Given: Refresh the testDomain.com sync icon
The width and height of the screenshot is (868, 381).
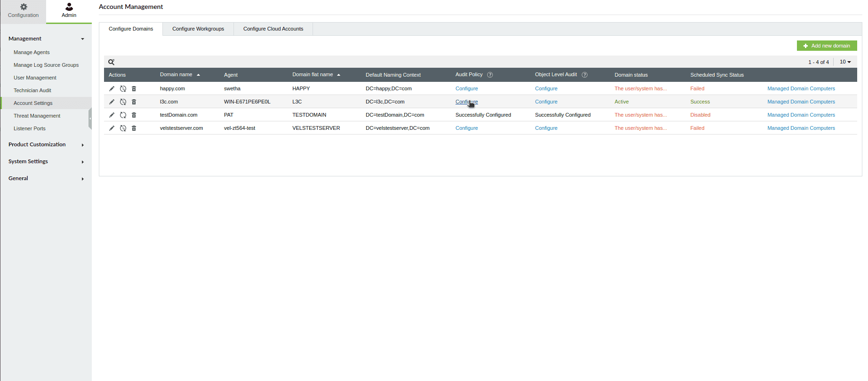Looking at the screenshot, I should (123, 115).
